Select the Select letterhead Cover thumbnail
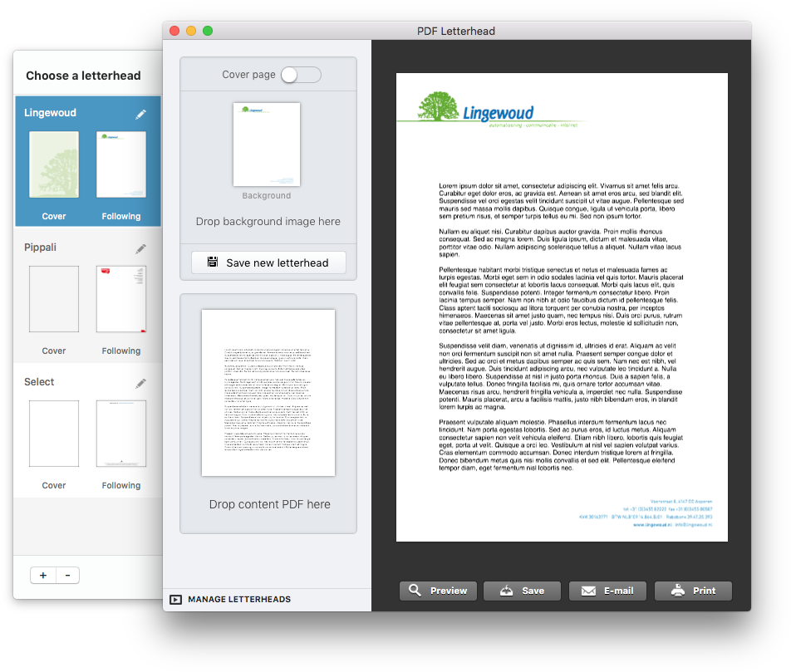Image resolution: width=791 pixels, height=672 pixels. (53, 434)
